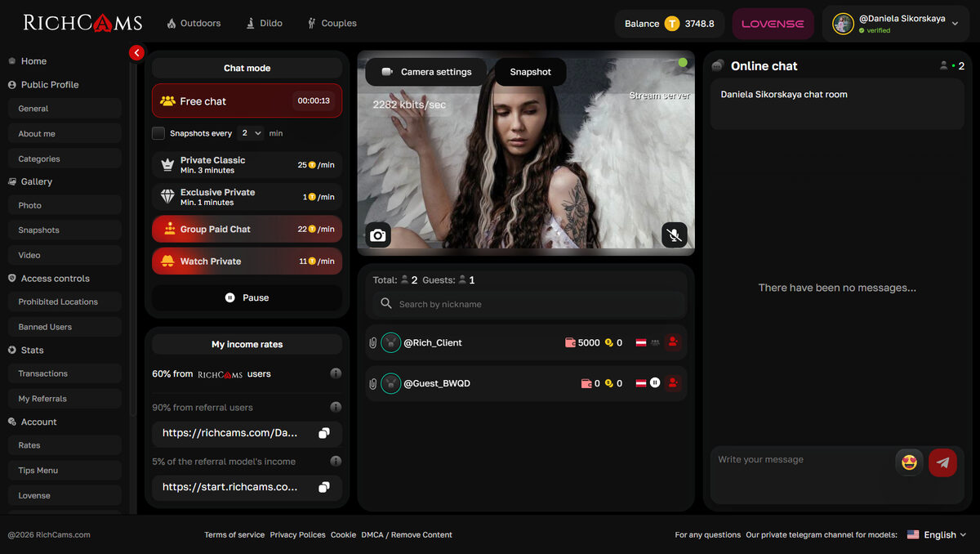Open the Transactions page
Screen dimensions: 980x554
coord(65,373)
